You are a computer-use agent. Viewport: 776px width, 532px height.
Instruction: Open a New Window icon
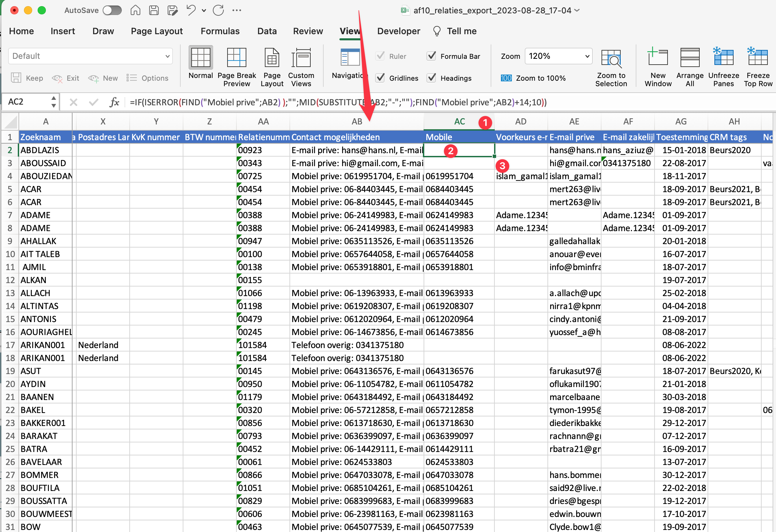pos(658,57)
